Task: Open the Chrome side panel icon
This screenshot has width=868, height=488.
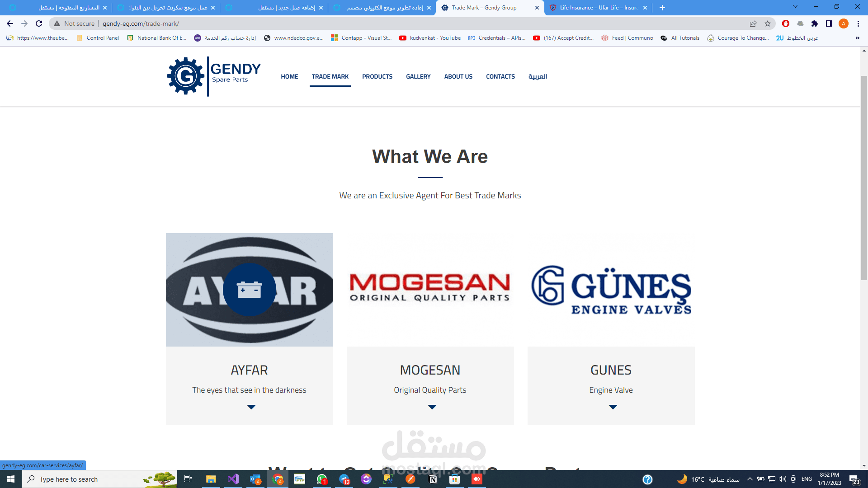Action: click(829, 23)
